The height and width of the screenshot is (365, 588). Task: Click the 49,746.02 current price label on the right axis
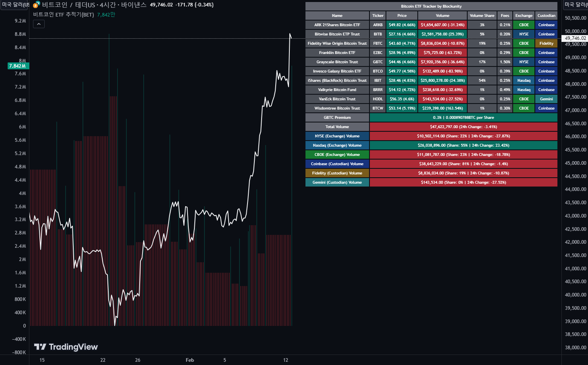576,38
